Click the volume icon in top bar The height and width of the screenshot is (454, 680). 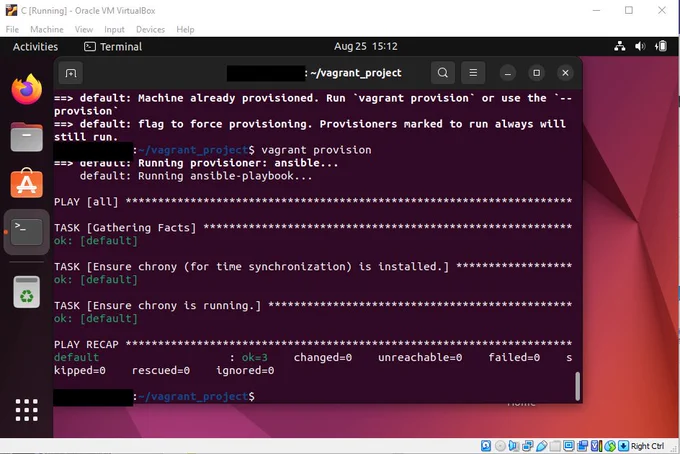640,46
